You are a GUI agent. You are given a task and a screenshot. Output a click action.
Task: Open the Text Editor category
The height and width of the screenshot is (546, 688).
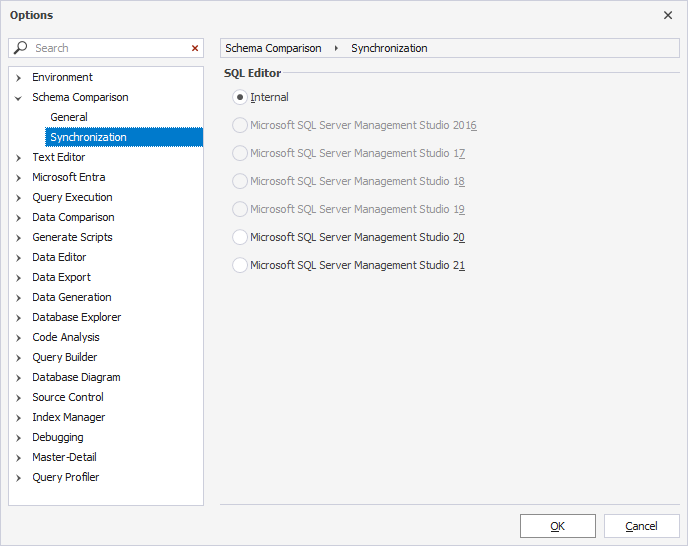(59, 157)
